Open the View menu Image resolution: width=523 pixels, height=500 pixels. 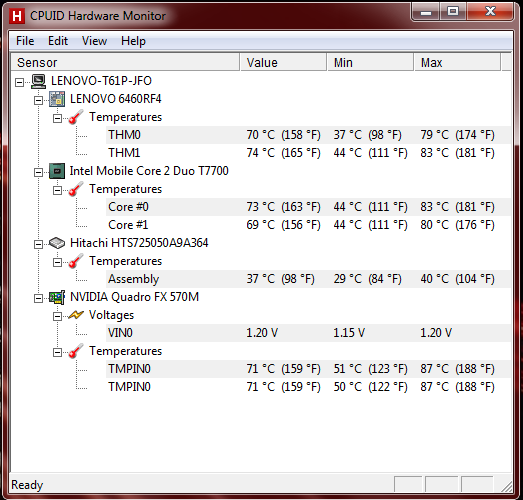pyautogui.click(x=94, y=41)
